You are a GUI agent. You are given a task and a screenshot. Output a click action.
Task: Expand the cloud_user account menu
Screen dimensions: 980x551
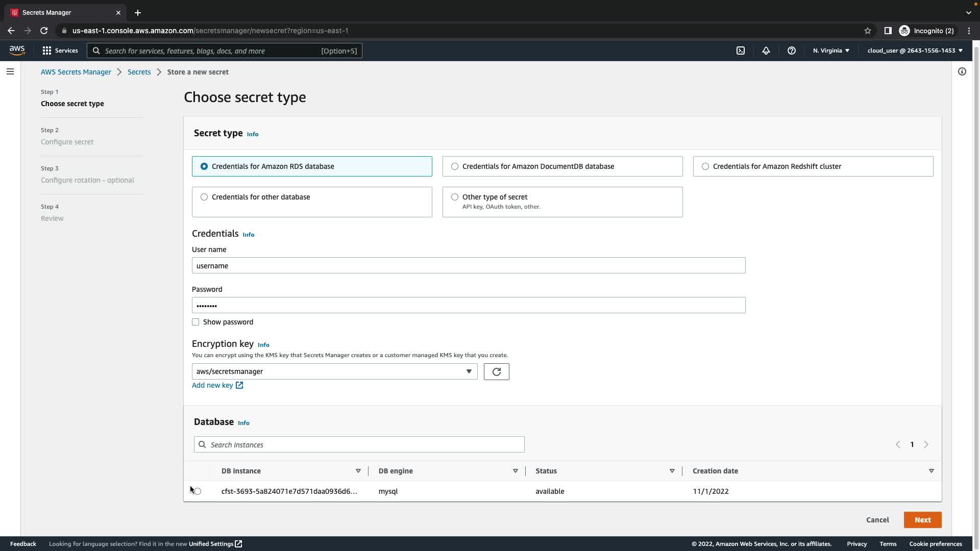915,51
